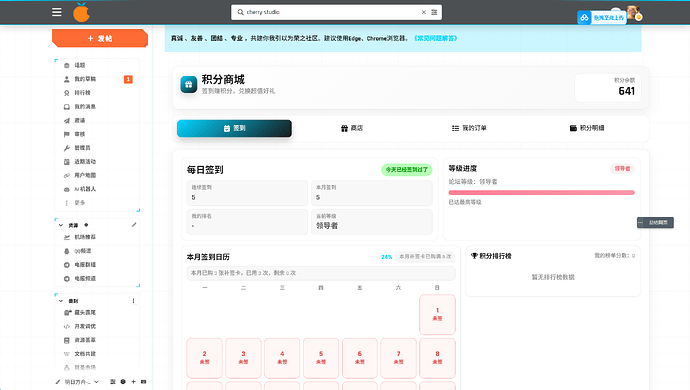The height and width of the screenshot is (390, 690).
Task: Click the gift icon beside points mall title
Action: click(189, 85)
